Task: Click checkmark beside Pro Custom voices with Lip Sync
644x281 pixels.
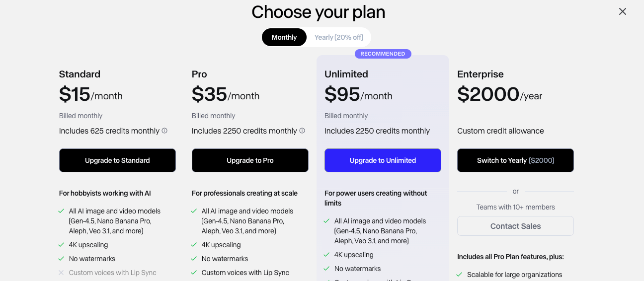Action: [x=194, y=273]
